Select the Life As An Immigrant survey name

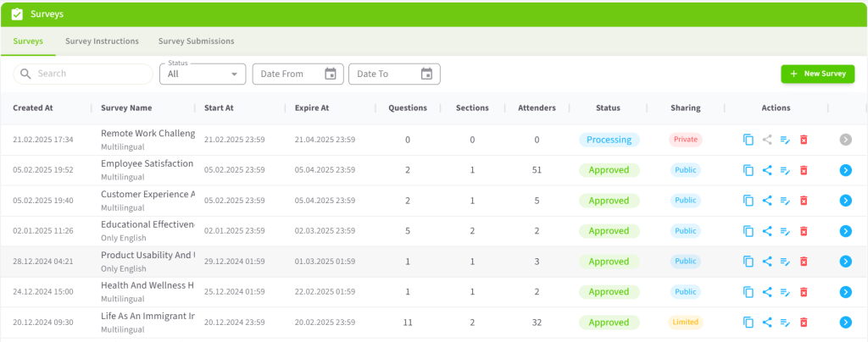pos(147,316)
